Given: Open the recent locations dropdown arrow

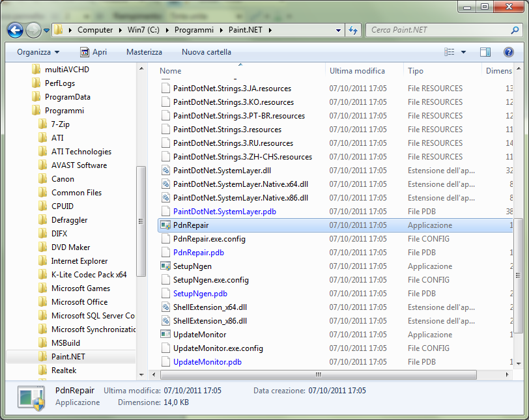Looking at the screenshot, I should (x=46, y=31).
